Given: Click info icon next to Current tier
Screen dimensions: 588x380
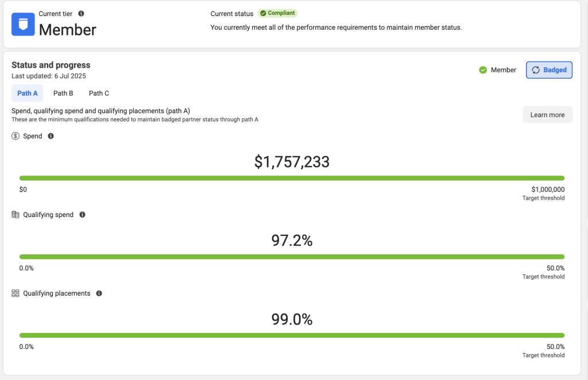Looking at the screenshot, I should coord(81,13).
